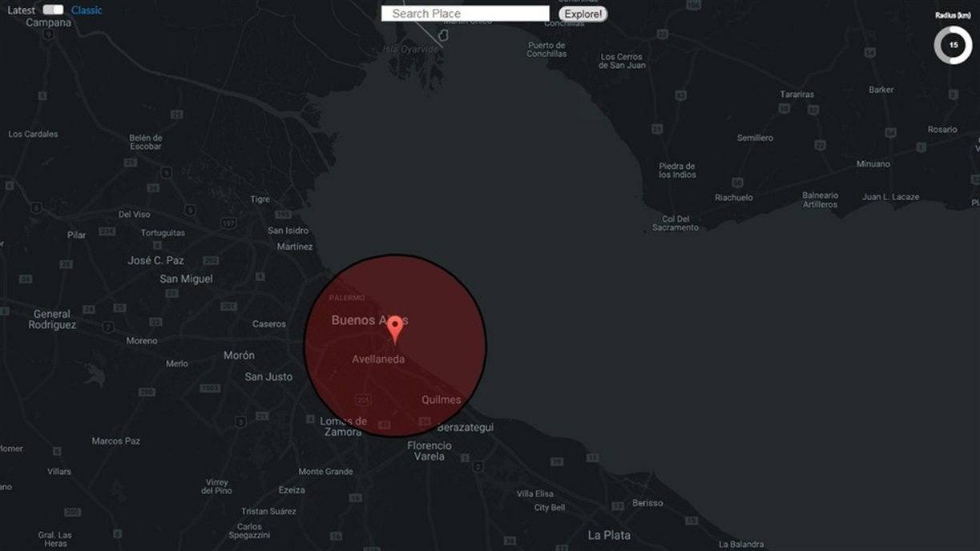Click the Florencio Varela map label

pyautogui.click(x=430, y=451)
